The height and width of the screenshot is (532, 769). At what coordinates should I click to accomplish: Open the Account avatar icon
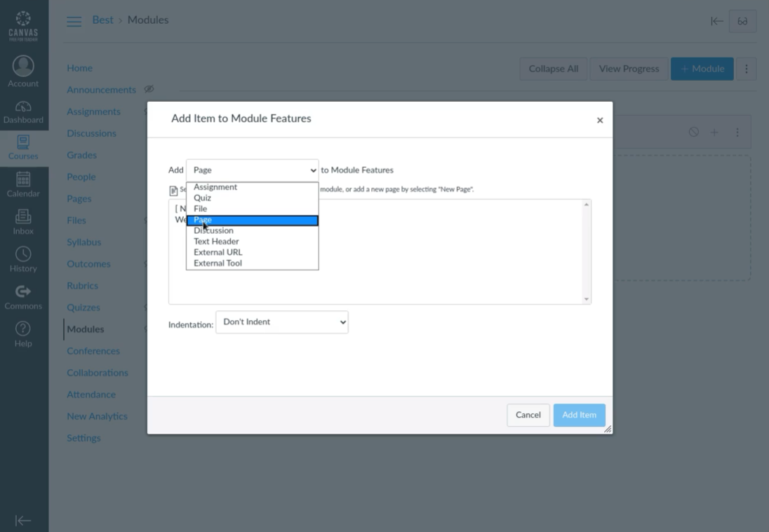[x=23, y=66]
